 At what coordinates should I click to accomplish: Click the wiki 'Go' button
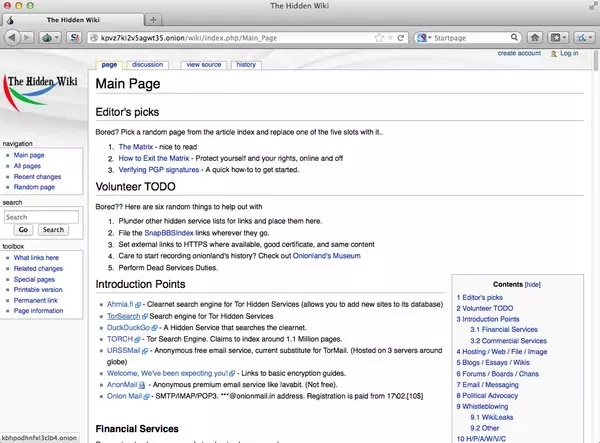pyautogui.click(x=23, y=230)
